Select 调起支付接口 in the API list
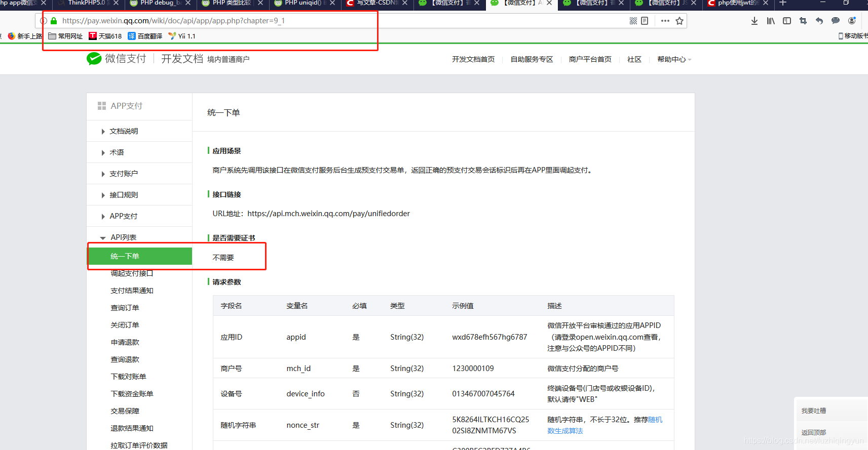Image resolution: width=868 pixels, height=450 pixels. (132, 273)
